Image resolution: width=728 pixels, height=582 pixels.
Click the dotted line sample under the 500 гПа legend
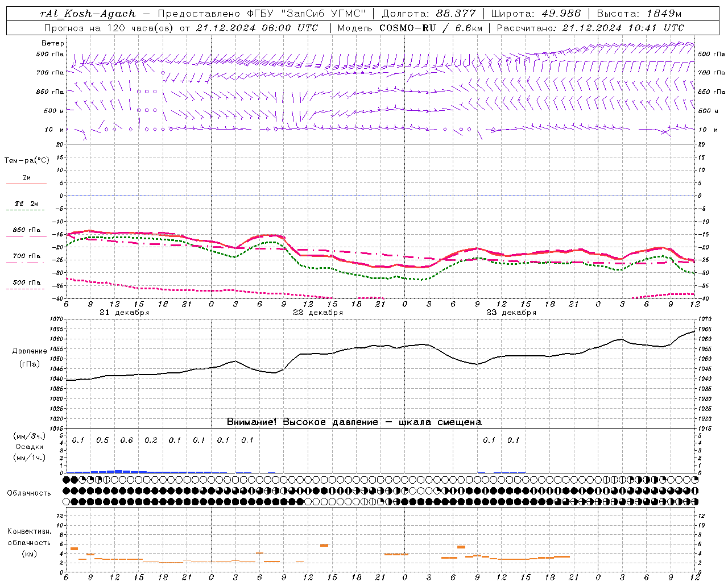[26, 289]
